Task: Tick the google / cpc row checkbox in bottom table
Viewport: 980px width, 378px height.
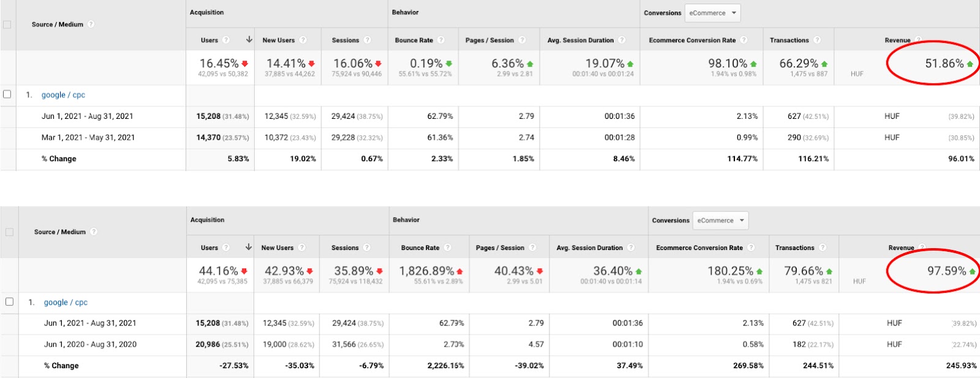Action: pyautogui.click(x=9, y=301)
